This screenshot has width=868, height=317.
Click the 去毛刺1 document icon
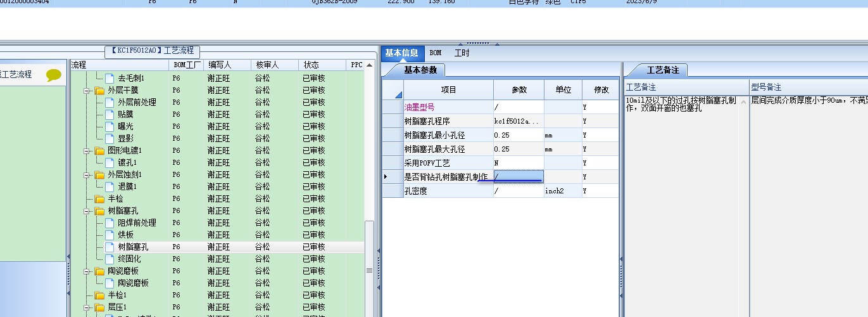[x=110, y=78]
